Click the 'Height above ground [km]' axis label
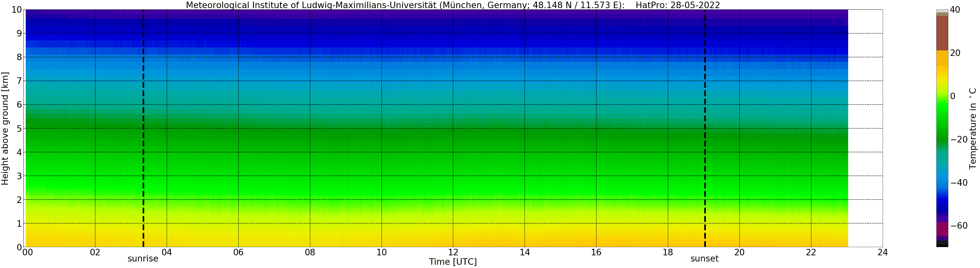This screenshot has height=268, width=980. (x=5, y=128)
